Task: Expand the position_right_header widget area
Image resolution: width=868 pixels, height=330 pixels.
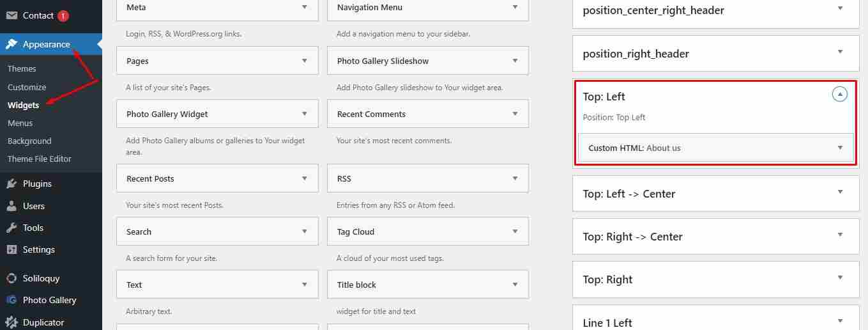Action: click(716, 54)
